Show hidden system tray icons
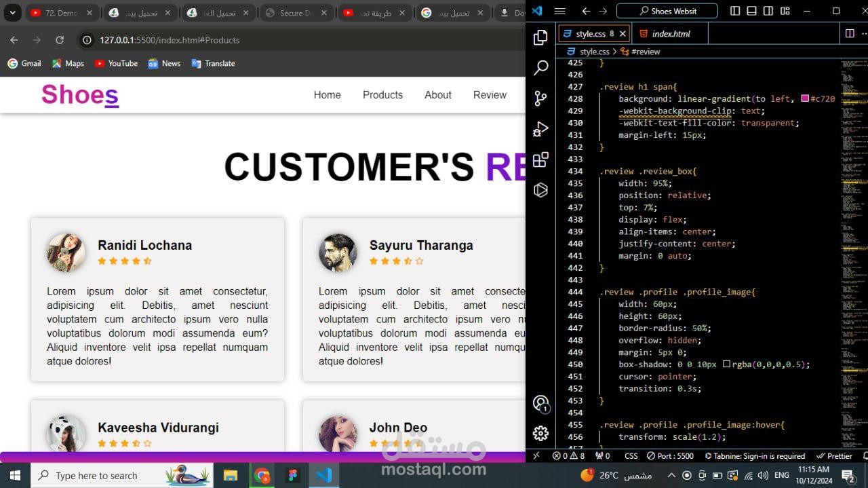This screenshot has width=868, height=488. tap(671, 475)
